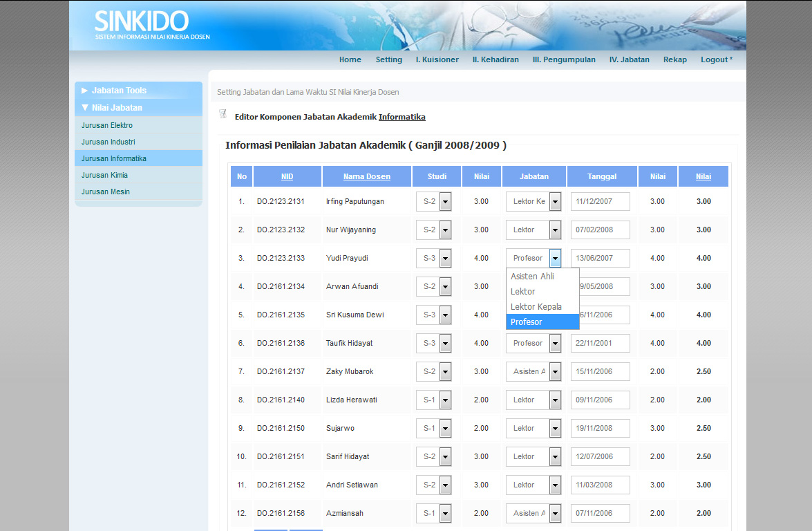Open the III. Pengumpulan menu
Screen dimensions: 812x531
[x=564, y=59]
